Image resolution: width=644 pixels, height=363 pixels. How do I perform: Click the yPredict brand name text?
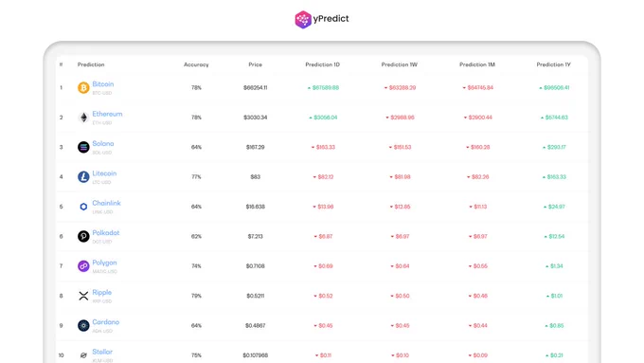(331, 19)
